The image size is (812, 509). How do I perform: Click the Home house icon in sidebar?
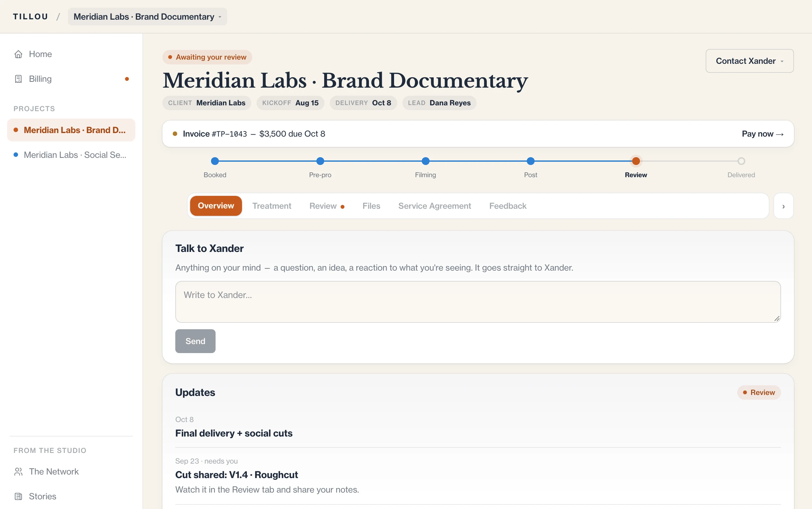[x=18, y=54]
